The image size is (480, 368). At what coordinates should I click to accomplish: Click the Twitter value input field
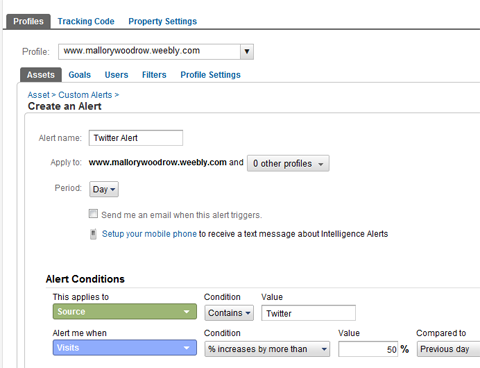[x=308, y=313]
